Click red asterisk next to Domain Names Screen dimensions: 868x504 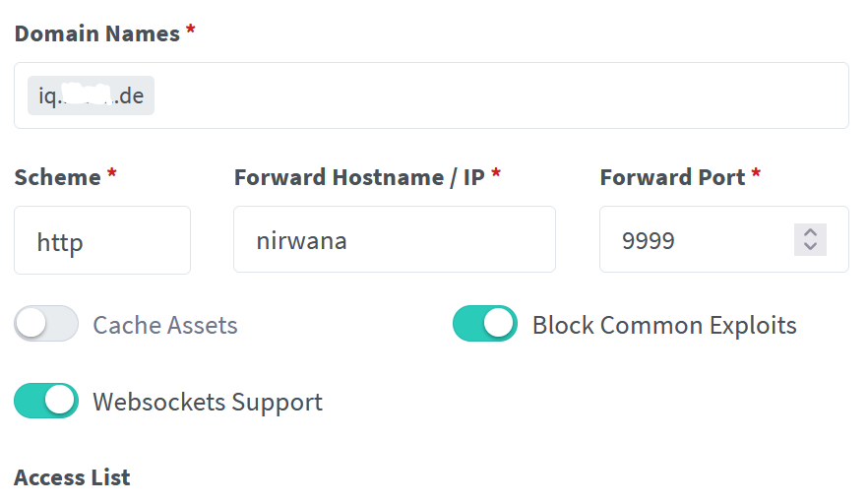[190, 31]
